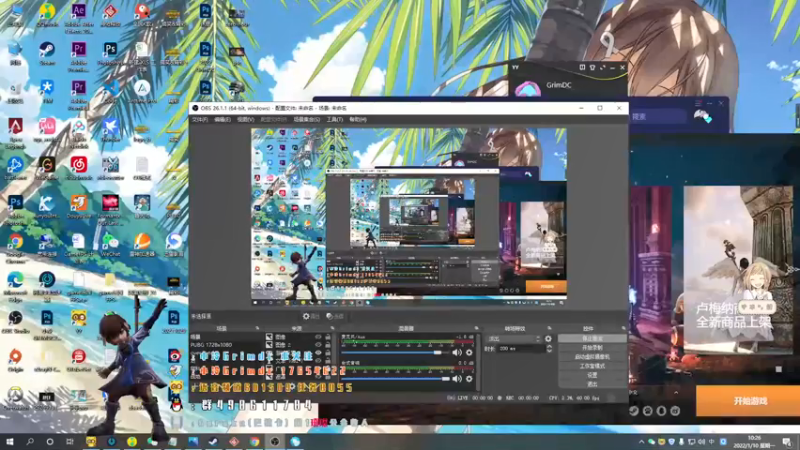Open 台式音响 mixer channel settings gear
Viewport: 800px width, 450px height.
coord(469,379)
